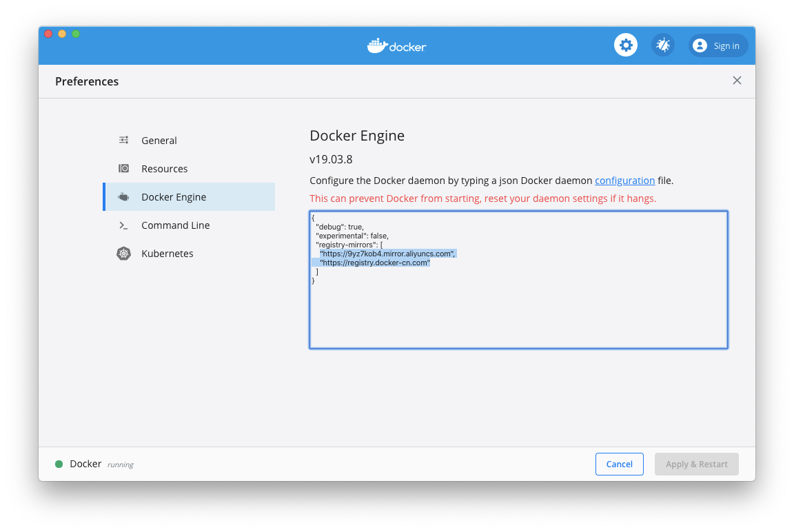794x532 pixels.
Task: Click the Docker Engine whale sidebar icon
Action: [123, 197]
